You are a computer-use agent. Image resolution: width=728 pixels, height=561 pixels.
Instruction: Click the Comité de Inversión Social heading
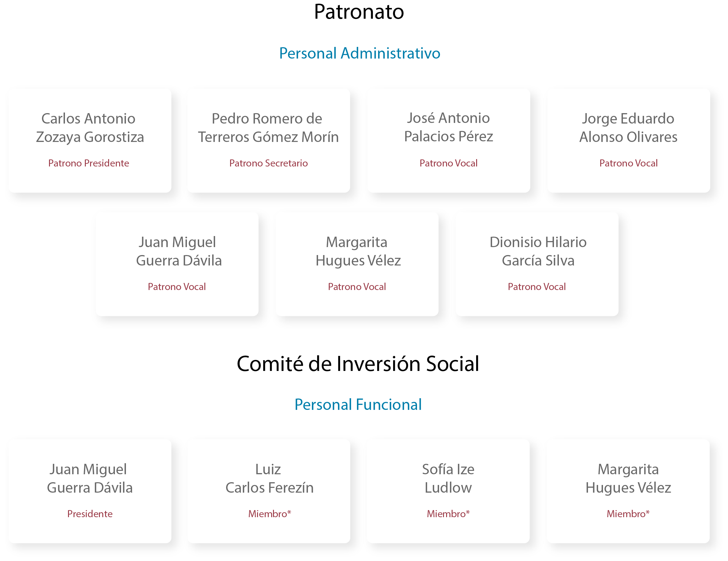click(x=358, y=364)
